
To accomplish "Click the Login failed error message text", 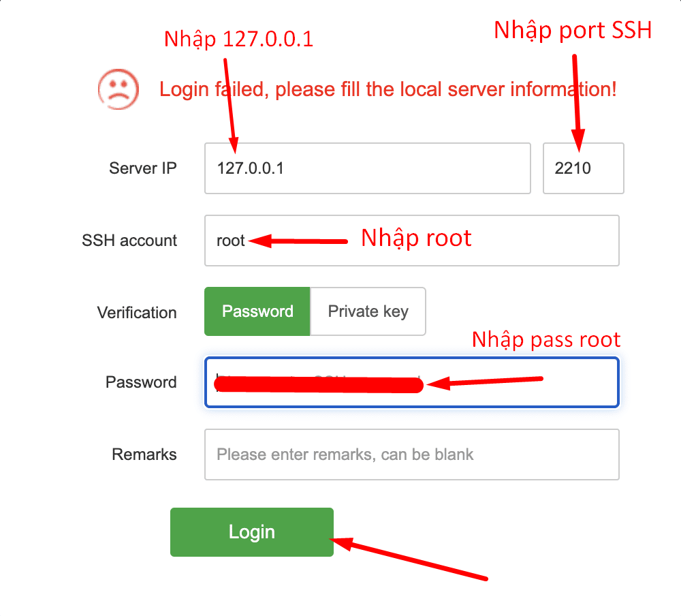I will [x=387, y=89].
